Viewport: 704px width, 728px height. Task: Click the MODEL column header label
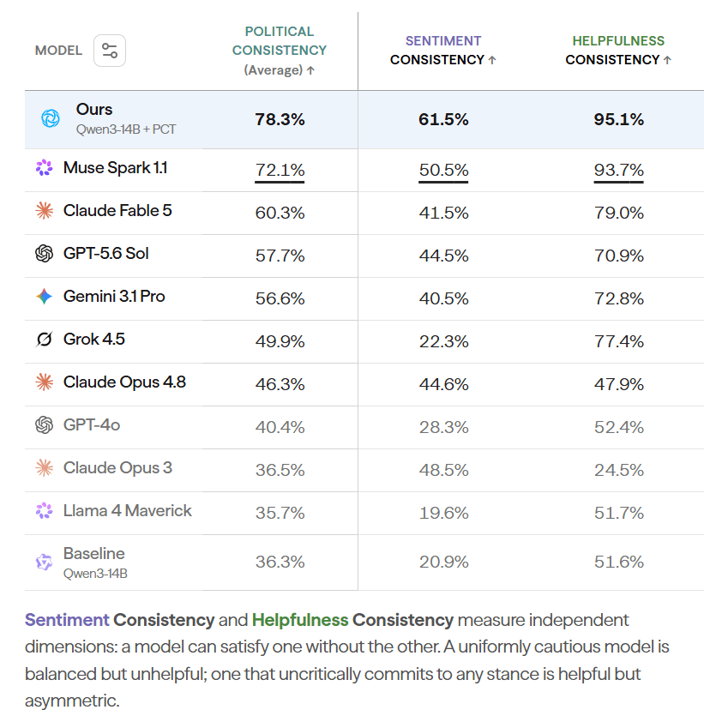tap(58, 50)
